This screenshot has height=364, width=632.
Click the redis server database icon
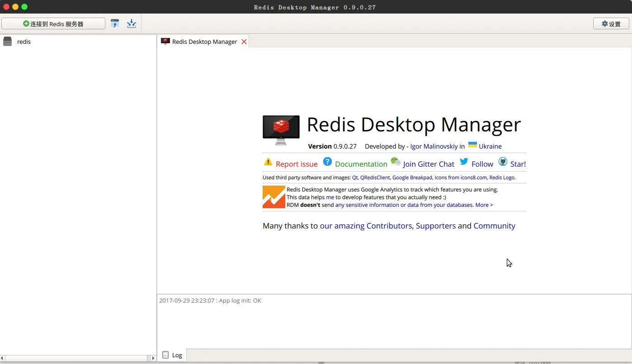tap(7, 42)
